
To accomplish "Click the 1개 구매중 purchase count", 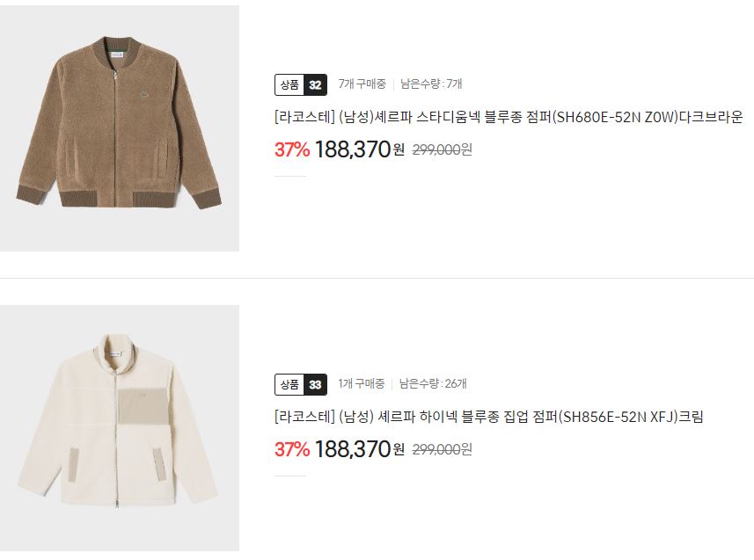I will 361,383.
